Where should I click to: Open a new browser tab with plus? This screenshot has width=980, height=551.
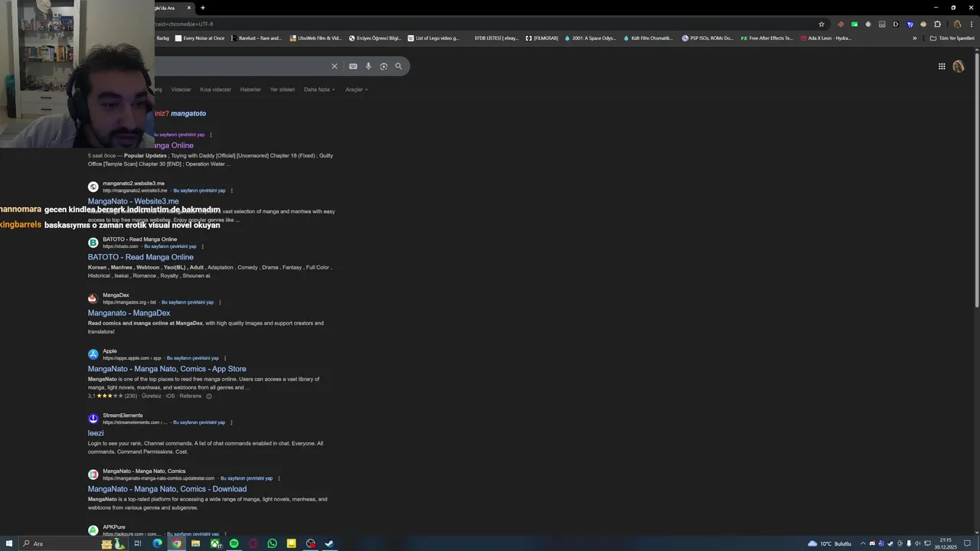pyautogui.click(x=203, y=8)
